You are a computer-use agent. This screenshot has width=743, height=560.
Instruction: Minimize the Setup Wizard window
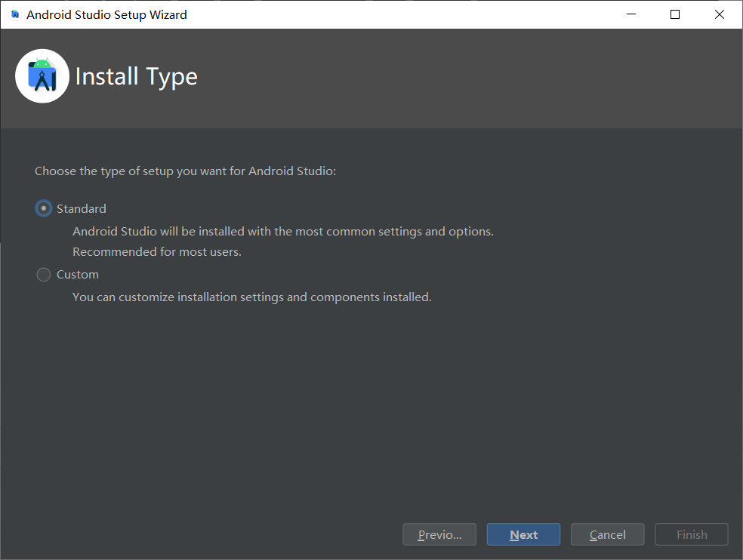point(631,14)
